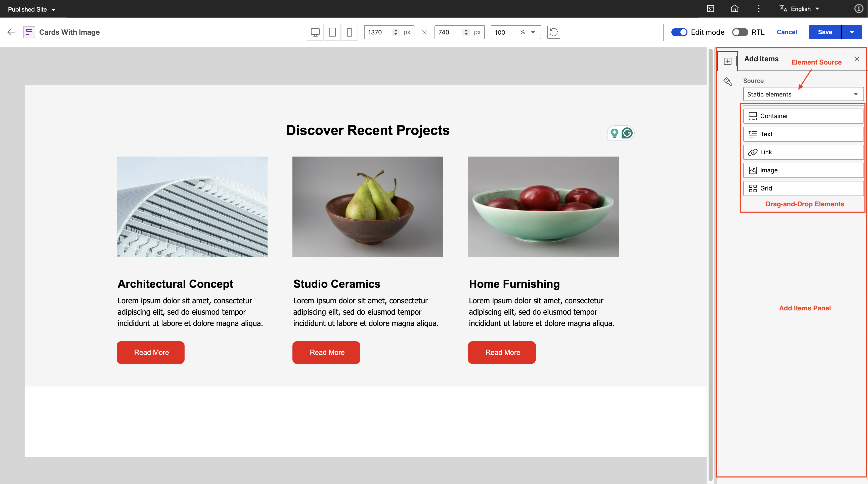
Task: Switch to tablet viewport preview
Action: tap(332, 32)
